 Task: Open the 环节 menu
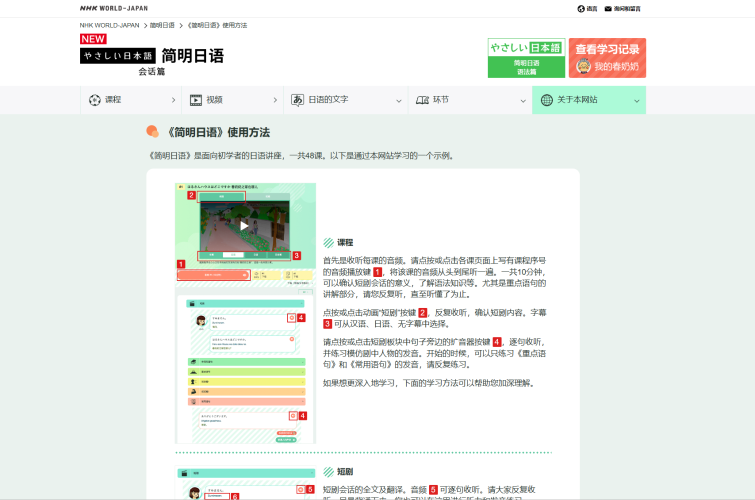tap(470, 100)
